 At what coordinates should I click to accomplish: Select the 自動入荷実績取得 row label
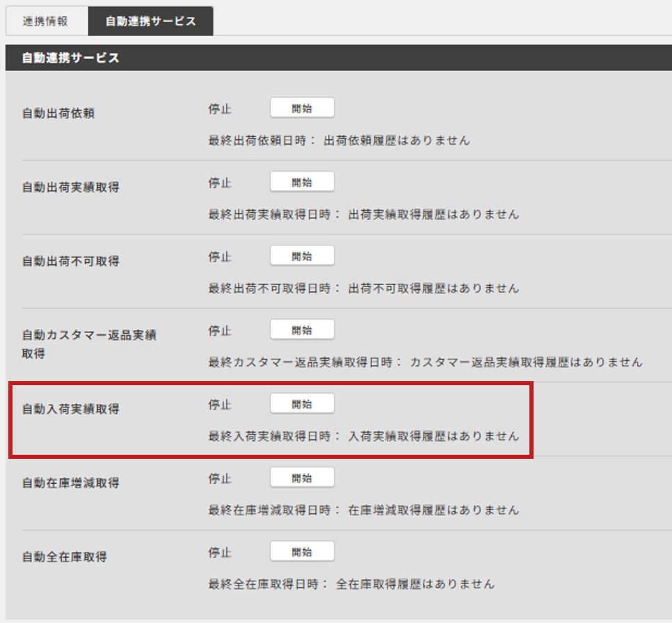coord(71,409)
